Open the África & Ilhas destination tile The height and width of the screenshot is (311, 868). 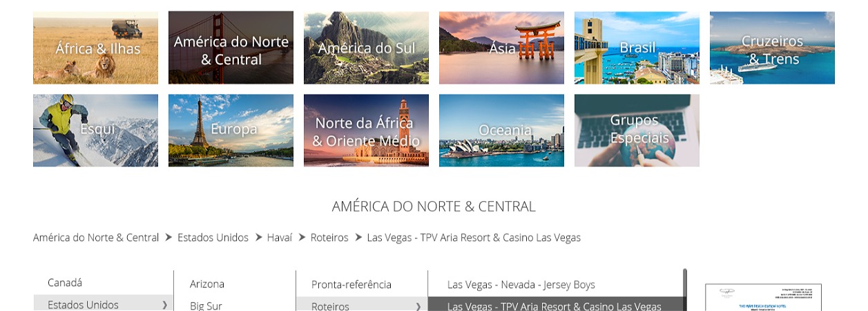pos(95,48)
